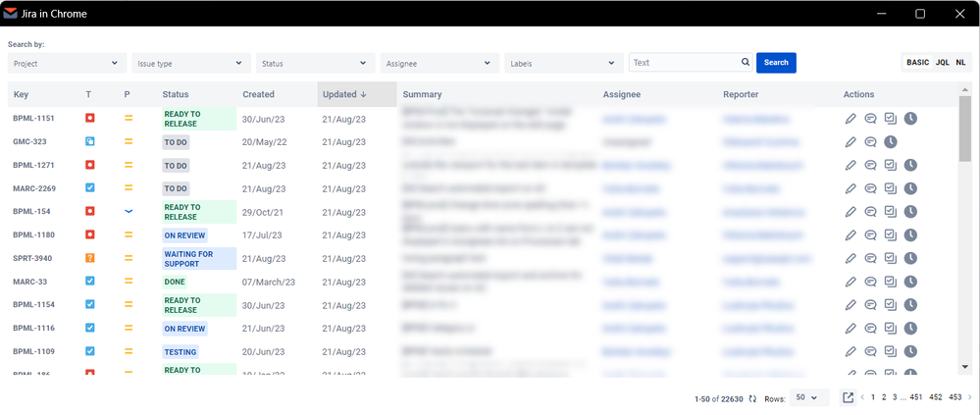Click the clock icon for BPML-1180
980x415 pixels.
(910, 235)
